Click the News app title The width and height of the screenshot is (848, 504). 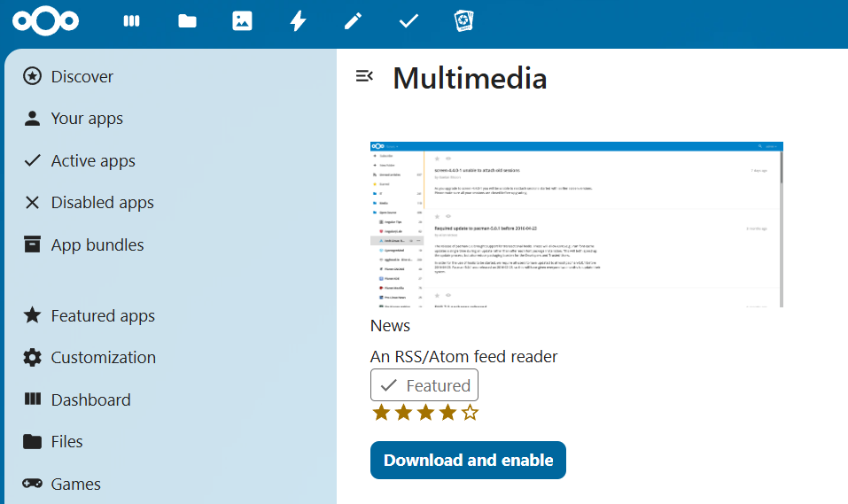[x=390, y=326]
